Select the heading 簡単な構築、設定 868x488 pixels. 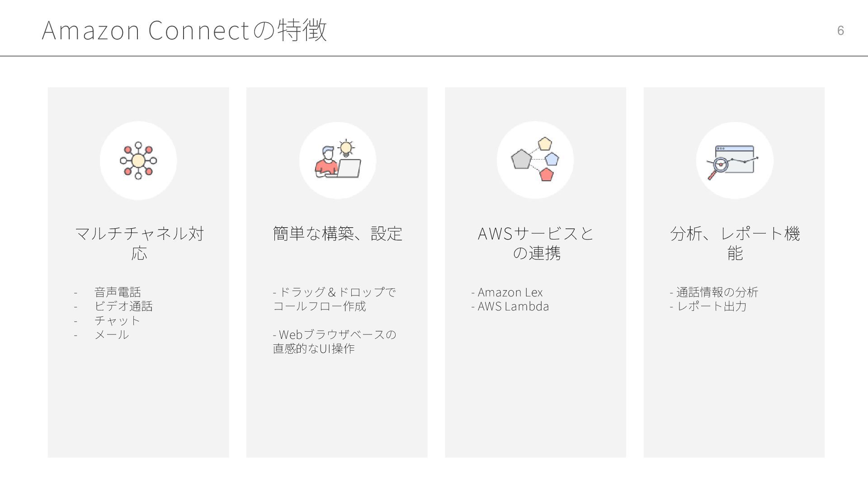point(337,234)
